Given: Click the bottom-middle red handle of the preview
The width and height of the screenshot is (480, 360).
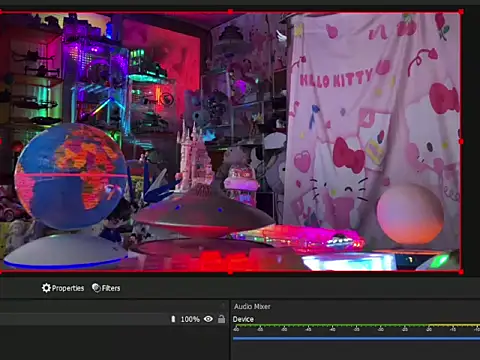Looking at the screenshot, I should 230,272.
